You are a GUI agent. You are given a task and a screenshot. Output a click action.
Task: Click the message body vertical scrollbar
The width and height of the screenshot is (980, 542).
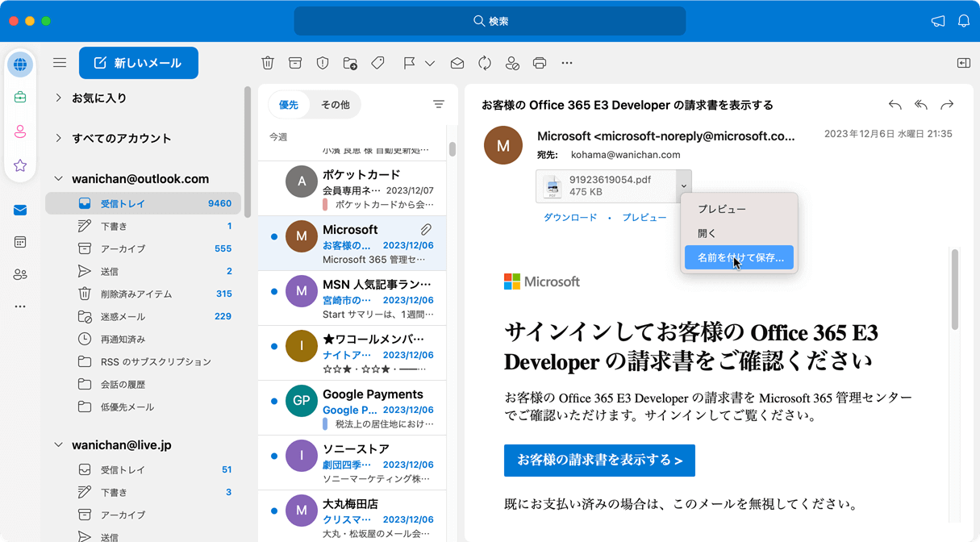(955, 290)
